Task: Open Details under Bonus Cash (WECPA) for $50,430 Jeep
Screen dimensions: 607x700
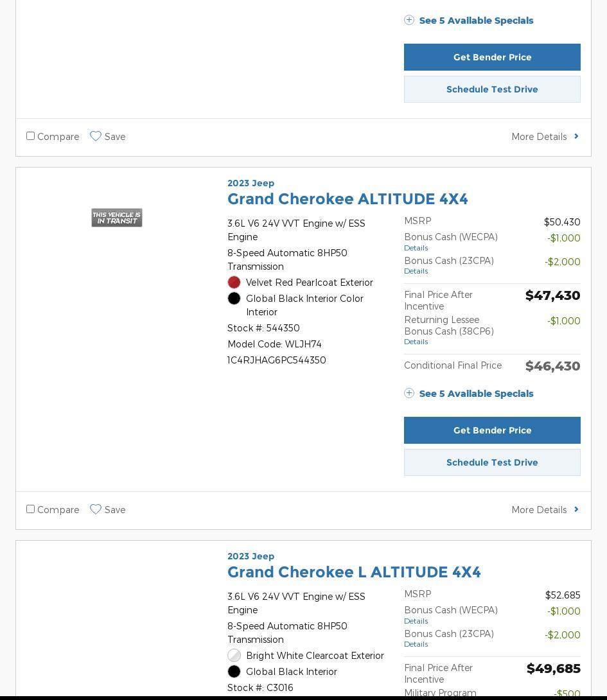Action: point(416,248)
